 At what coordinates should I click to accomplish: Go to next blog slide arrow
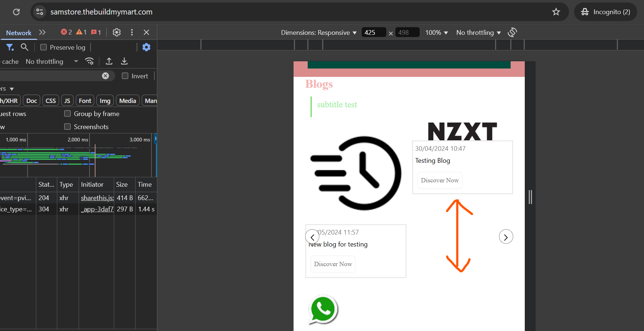point(506,237)
